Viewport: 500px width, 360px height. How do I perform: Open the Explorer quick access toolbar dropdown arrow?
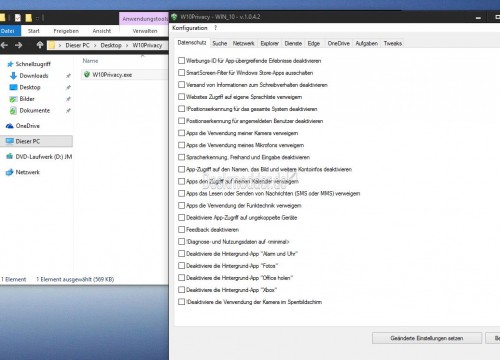click(x=38, y=18)
